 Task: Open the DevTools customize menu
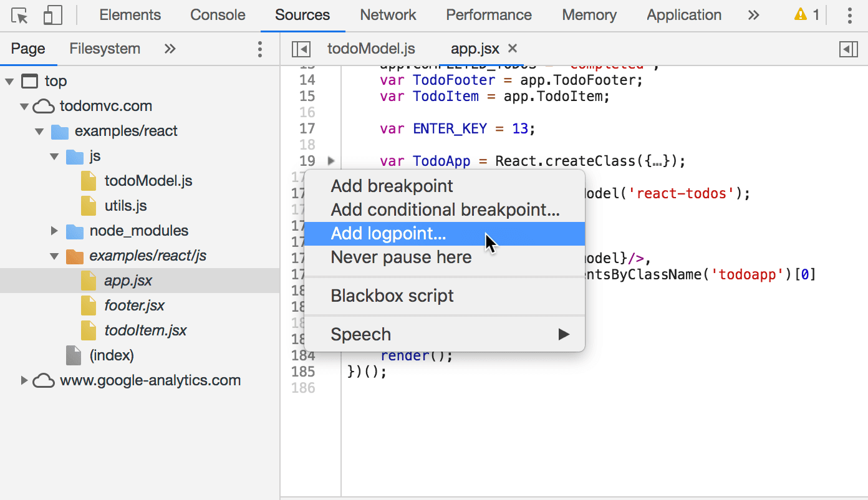point(849,15)
